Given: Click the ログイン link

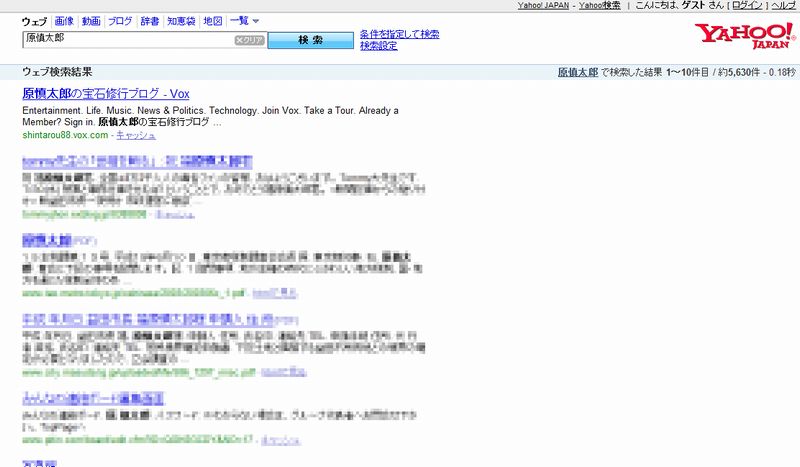Looking at the screenshot, I should pos(747,5).
